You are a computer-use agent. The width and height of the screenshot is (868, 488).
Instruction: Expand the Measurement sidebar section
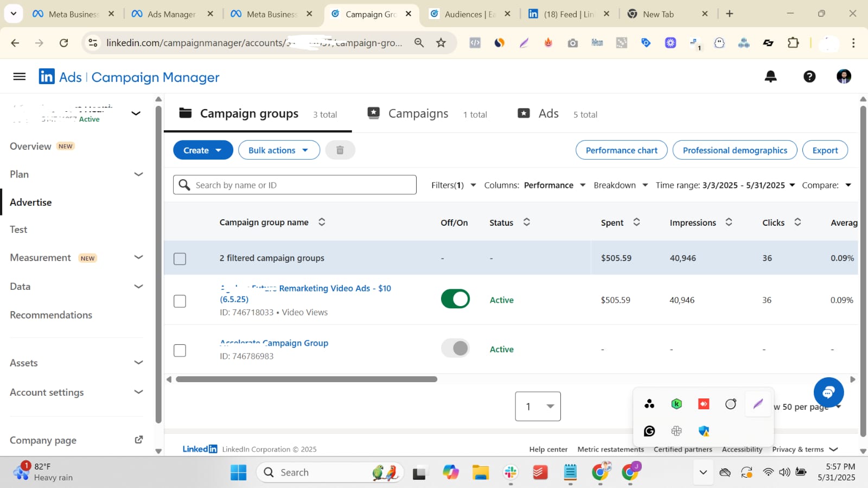tap(138, 257)
